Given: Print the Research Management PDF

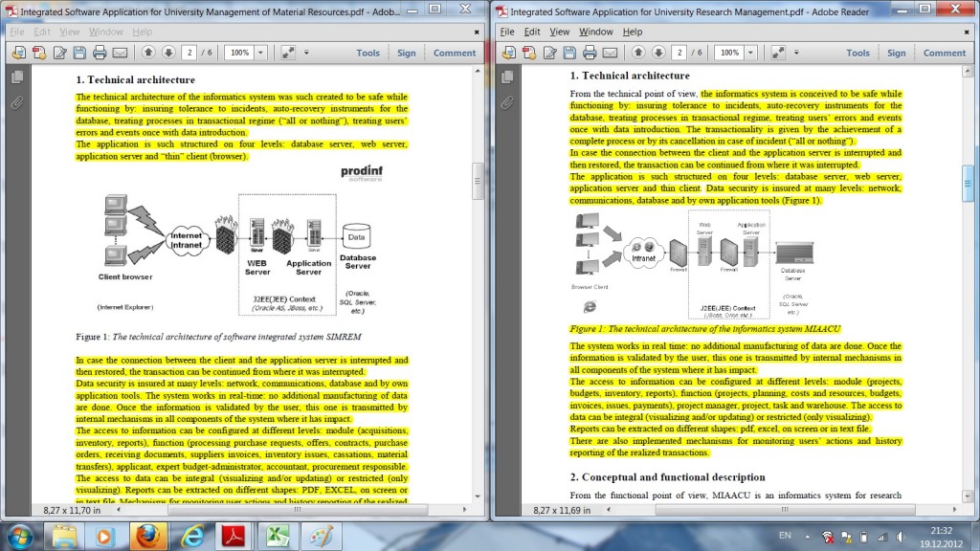Looking at the screenshot, I should 590,54.
